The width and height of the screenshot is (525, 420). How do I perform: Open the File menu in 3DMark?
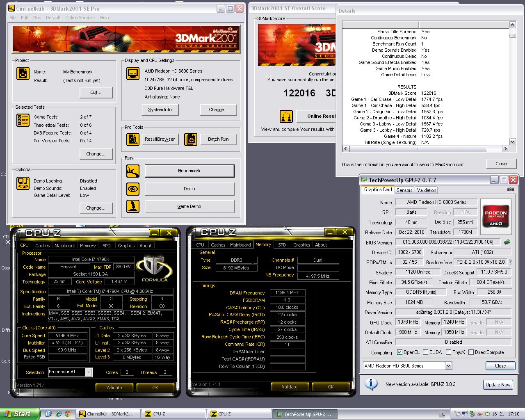(13, 18)
